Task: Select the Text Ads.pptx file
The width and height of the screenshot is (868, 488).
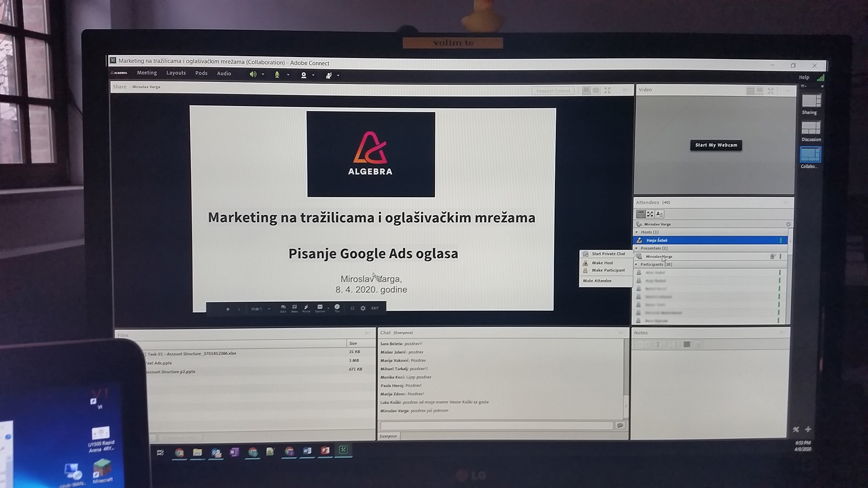Action: click(159, 363)
